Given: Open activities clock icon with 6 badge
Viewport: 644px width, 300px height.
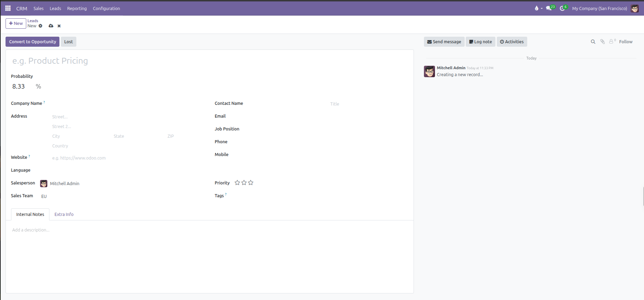Looking at the screenshot, I should point(563,8).
